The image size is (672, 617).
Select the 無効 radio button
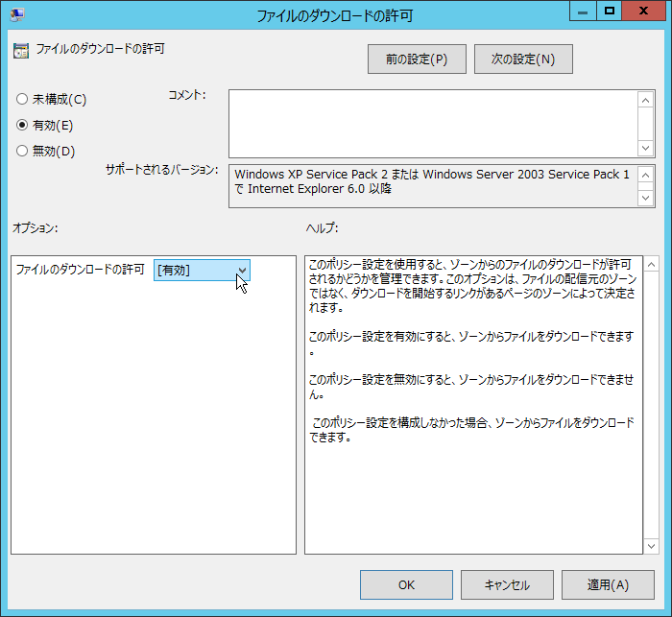[x=22, y=151]
